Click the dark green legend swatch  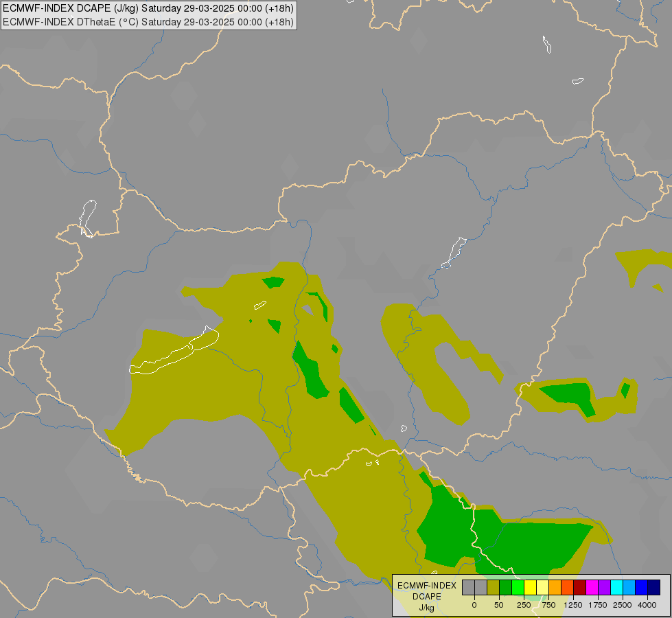(505, 588)
